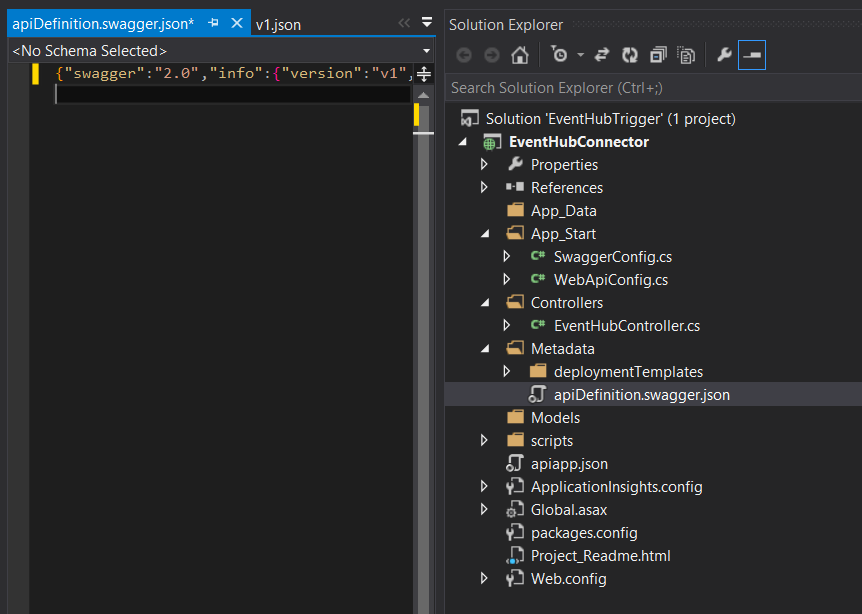
Task: Close the apiDefinition.swagger.json tab
Action: 237,23
